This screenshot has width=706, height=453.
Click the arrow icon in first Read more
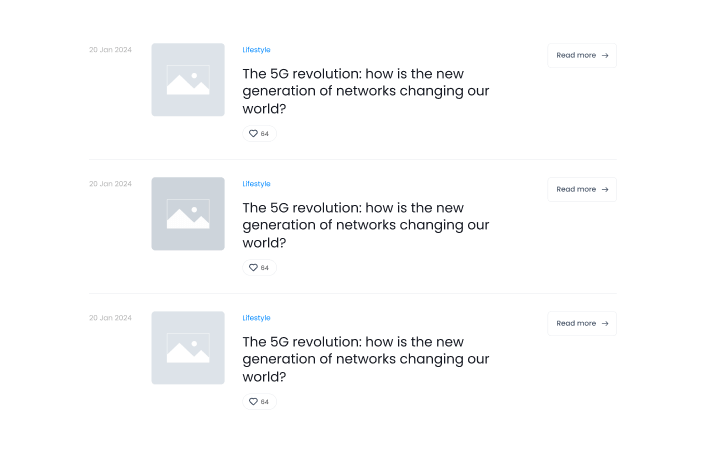(605, 56)
